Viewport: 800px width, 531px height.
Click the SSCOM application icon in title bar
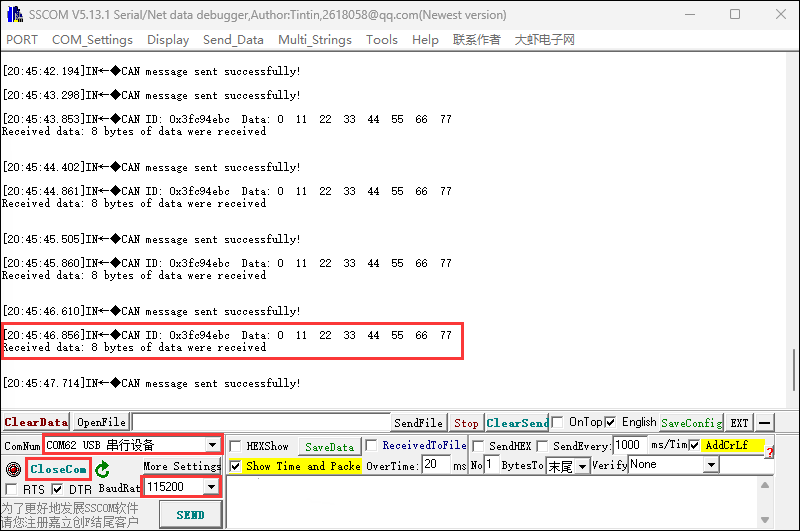(x=15, y=14)
